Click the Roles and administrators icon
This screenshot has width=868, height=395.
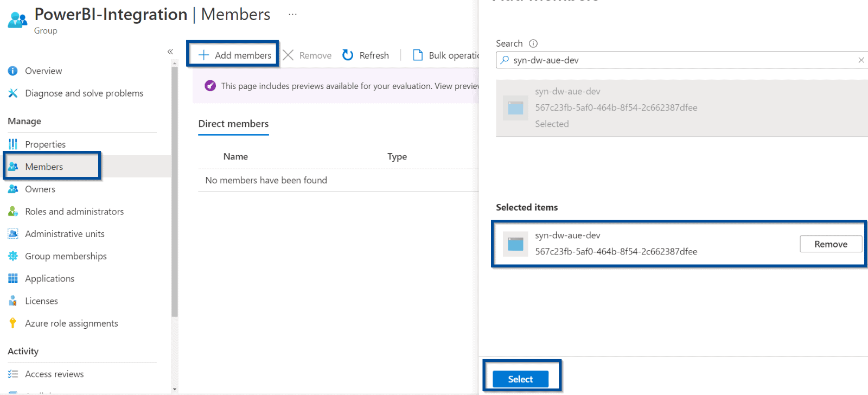coord(13,212)
